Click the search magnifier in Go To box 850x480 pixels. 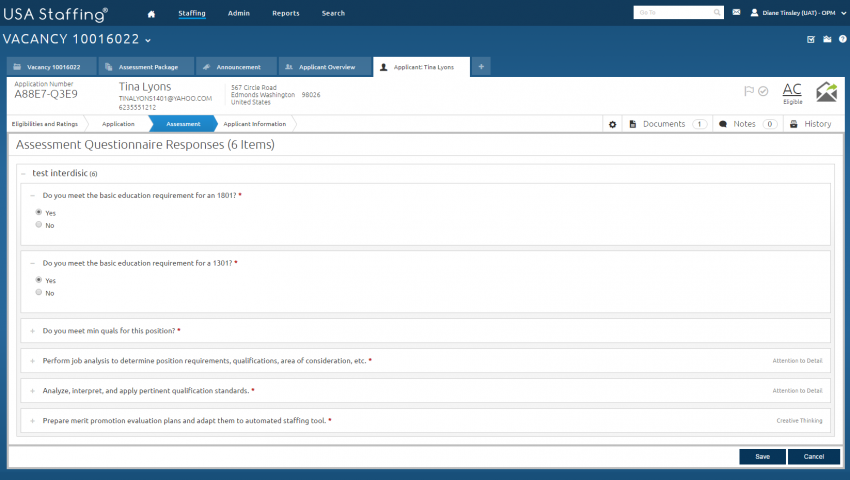click(x=717, y=12)
